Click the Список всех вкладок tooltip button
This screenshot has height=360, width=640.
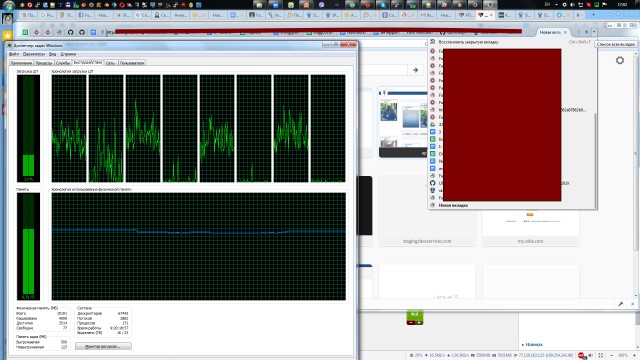pos(616,44)
